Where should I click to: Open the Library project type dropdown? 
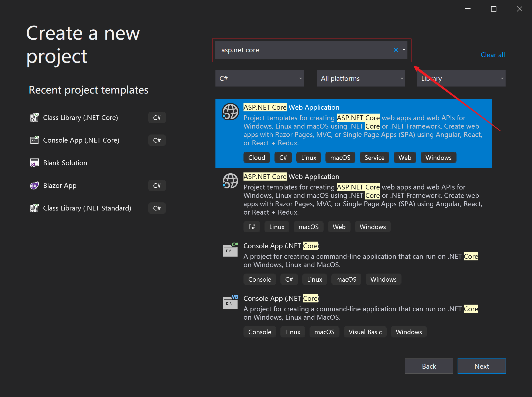[461, 78]
